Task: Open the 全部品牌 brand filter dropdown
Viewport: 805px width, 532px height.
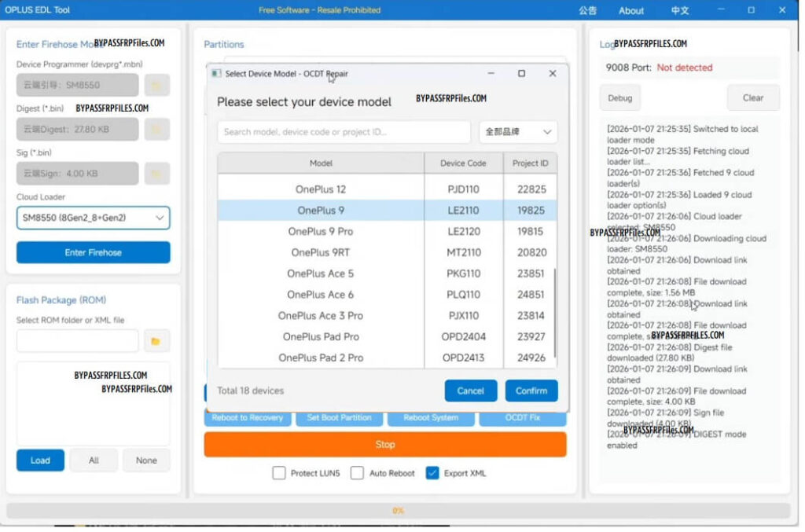Action: [x=518, y=132]
